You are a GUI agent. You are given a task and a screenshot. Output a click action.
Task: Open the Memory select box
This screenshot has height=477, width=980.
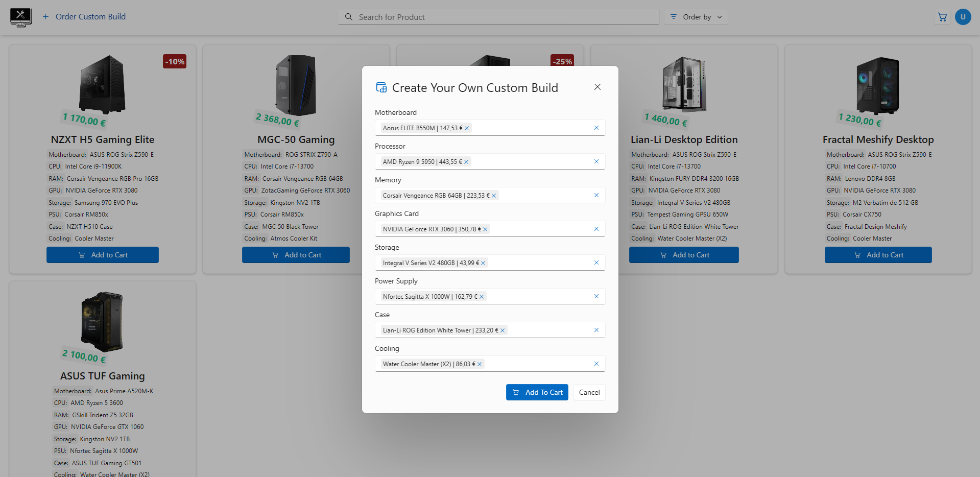(x=490, y=195)
